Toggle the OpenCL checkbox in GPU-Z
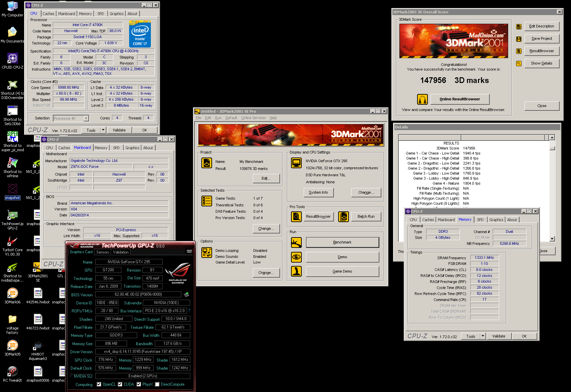Image resolution: width=571 pixels, height=392 pixels. [99, 384]
